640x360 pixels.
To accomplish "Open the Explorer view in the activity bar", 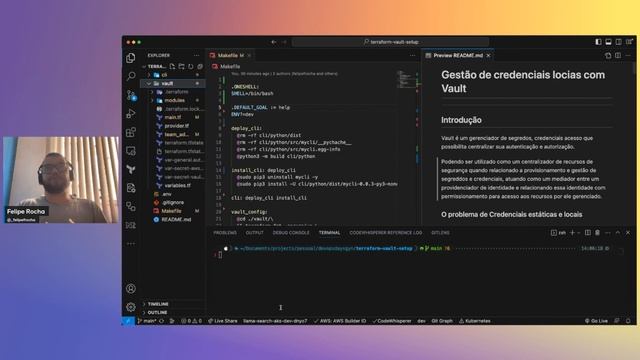I will point(131,58).
